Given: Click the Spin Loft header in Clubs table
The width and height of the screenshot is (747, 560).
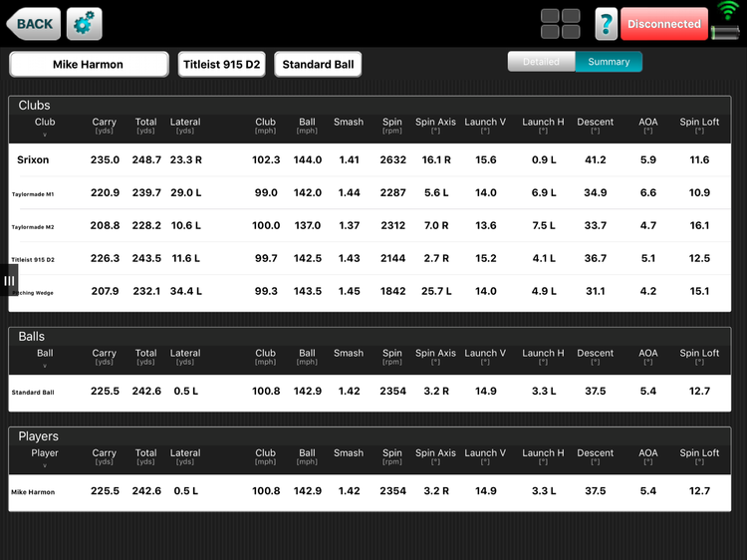Looking at the screenshot, I should (x=699, y=126).
